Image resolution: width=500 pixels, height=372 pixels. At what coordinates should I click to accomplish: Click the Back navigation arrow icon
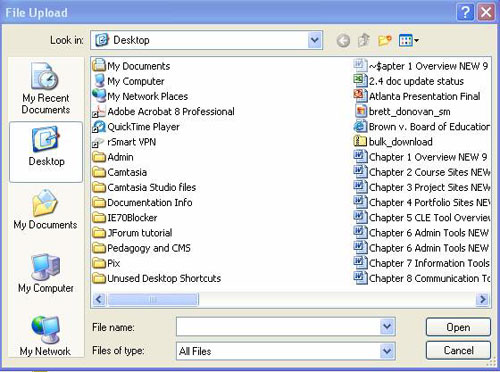(343, 41)
